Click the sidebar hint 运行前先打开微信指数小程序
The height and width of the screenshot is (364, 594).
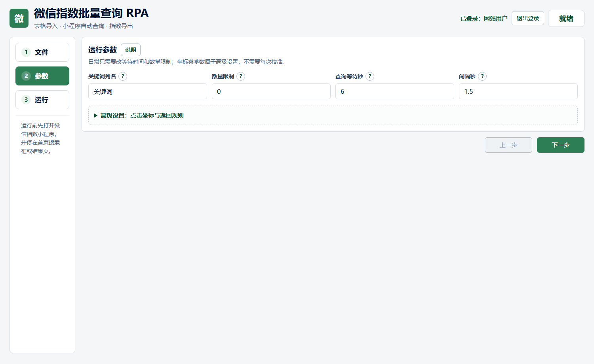pyautogui.click(x=40, y=138)
